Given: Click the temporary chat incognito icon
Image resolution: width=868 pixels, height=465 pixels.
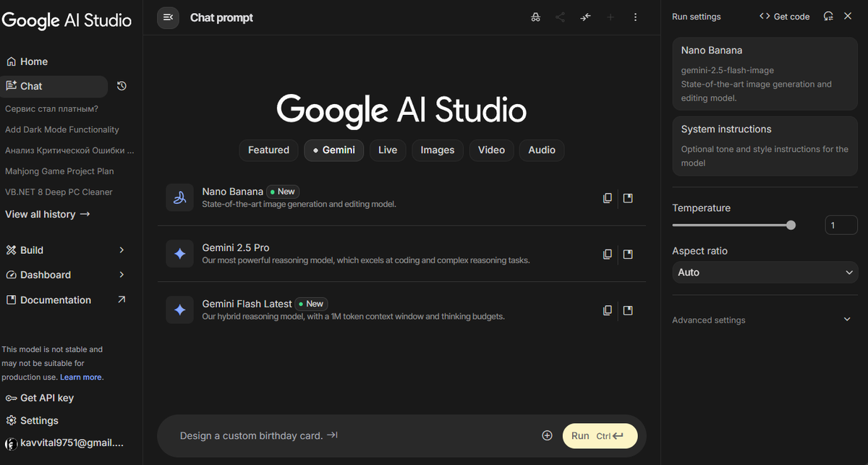Looking at the screenshot, I should [x=535, y=17].
